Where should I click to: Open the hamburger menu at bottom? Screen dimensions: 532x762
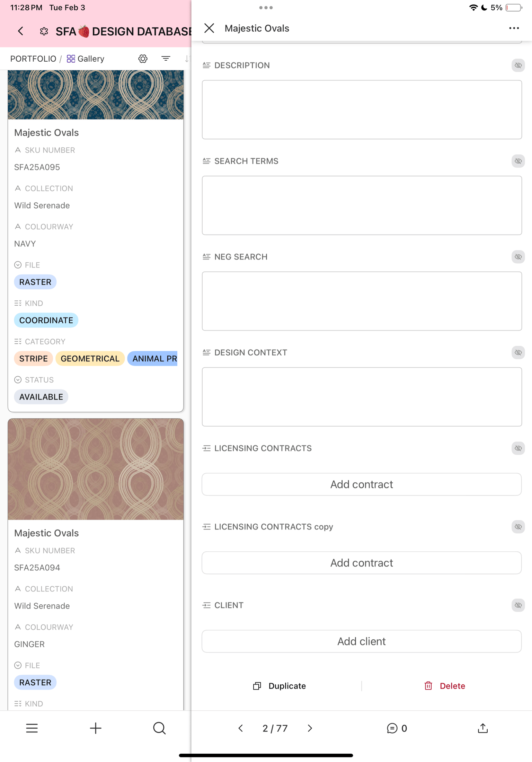point(32,728)
